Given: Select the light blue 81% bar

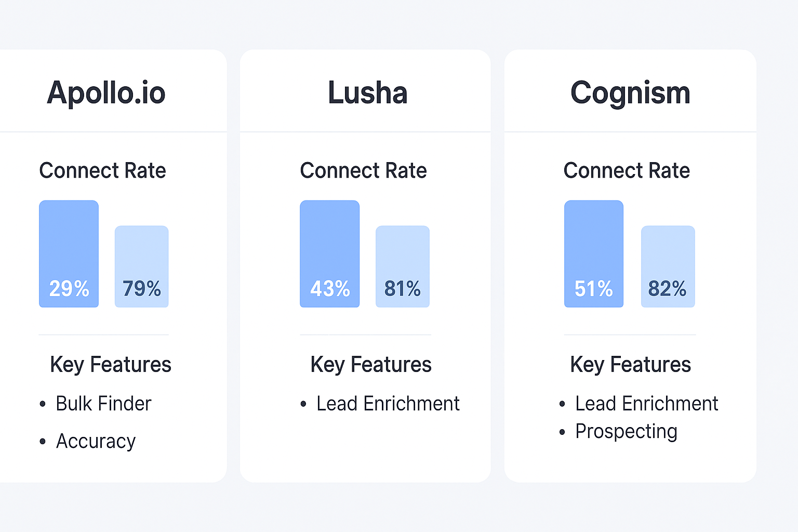Looking at the screenshot, I should click(403, 266).
